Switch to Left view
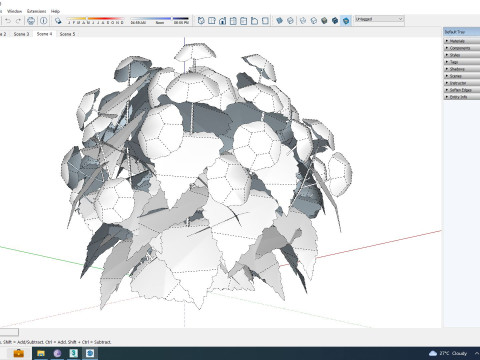Screen dimensions: 480x360 pos(254,21)
